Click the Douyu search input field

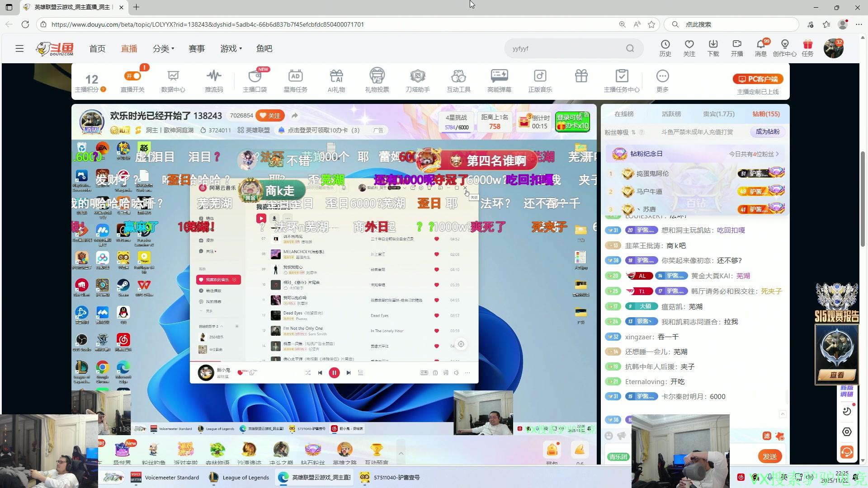tap(565, 48)
